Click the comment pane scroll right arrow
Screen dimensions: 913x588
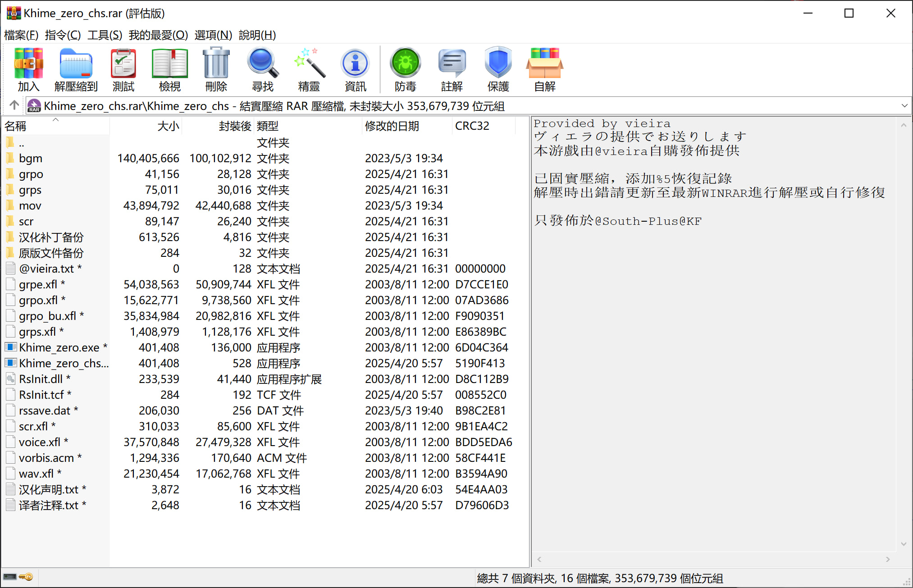click(888, 559)
